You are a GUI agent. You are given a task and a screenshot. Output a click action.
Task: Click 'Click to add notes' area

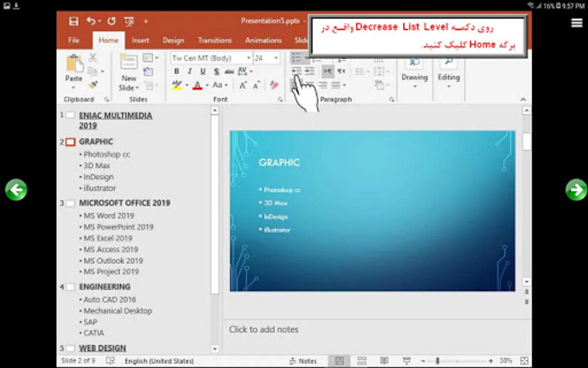264,329
